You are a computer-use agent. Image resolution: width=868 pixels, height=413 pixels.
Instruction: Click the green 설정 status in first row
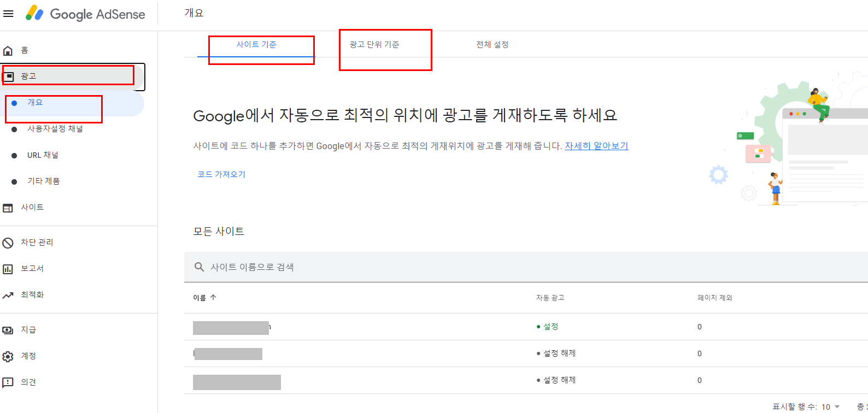point(547,327)
